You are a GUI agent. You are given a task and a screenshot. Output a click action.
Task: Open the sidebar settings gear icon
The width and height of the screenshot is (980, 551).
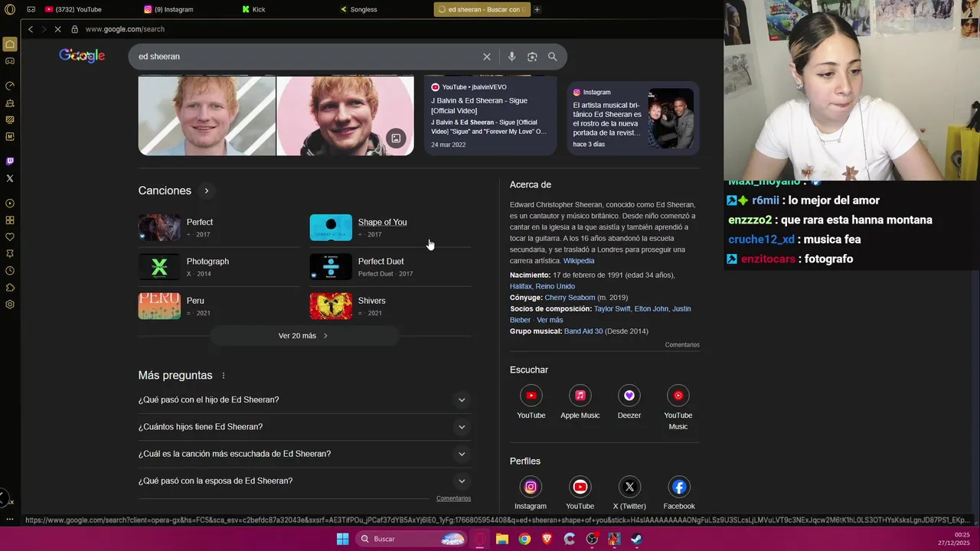(x=10, y=305)
